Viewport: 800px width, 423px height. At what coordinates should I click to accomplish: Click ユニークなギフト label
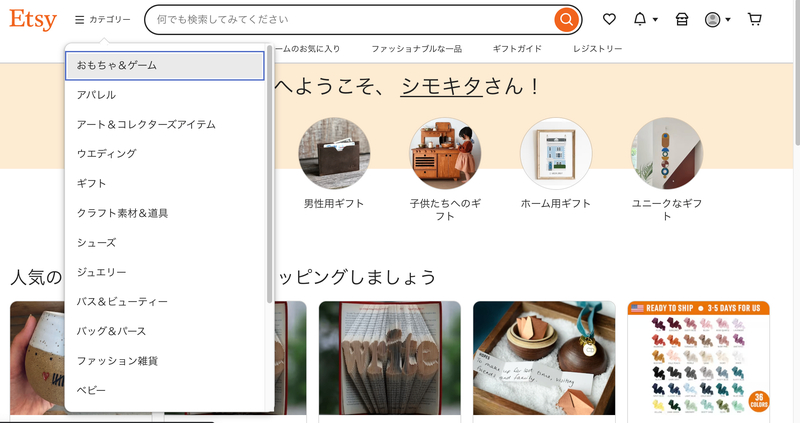click(x=666, y=210)
